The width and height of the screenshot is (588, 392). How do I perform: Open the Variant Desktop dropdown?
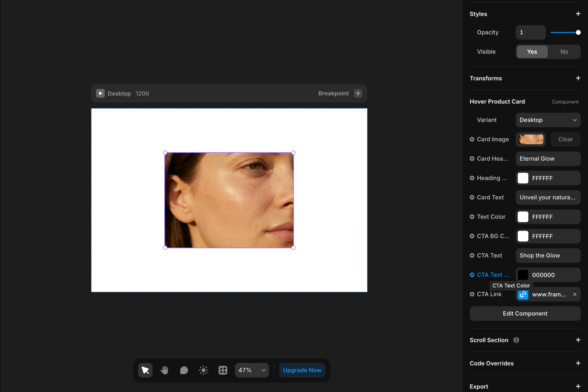pyautogui.click(x=548, y=120)
